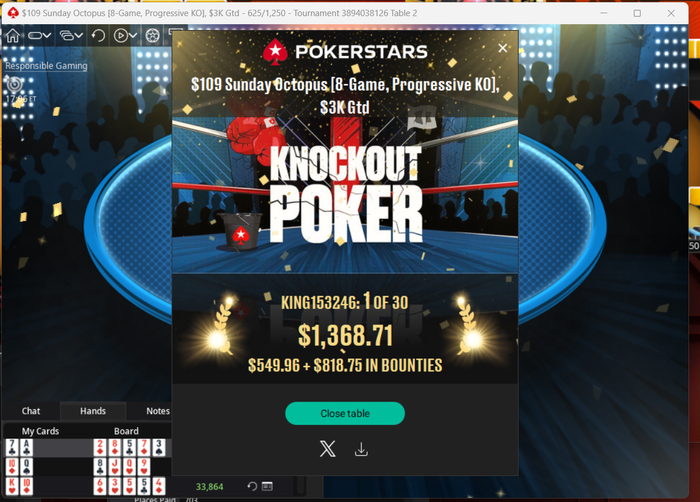Expand the single table view dropdown
The image size is (700, 502).
tap(39, 35)
